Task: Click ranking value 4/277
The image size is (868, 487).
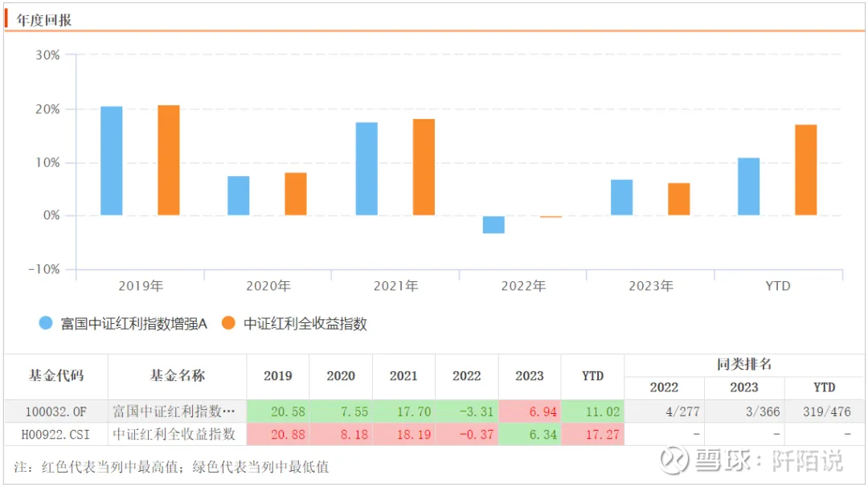Action: click(x=682, y=411)
